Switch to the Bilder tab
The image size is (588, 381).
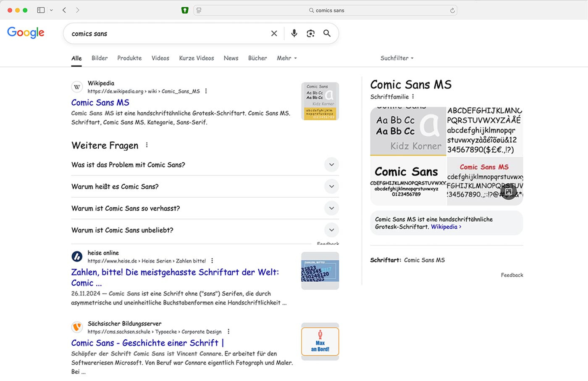(x=100, y=58)
